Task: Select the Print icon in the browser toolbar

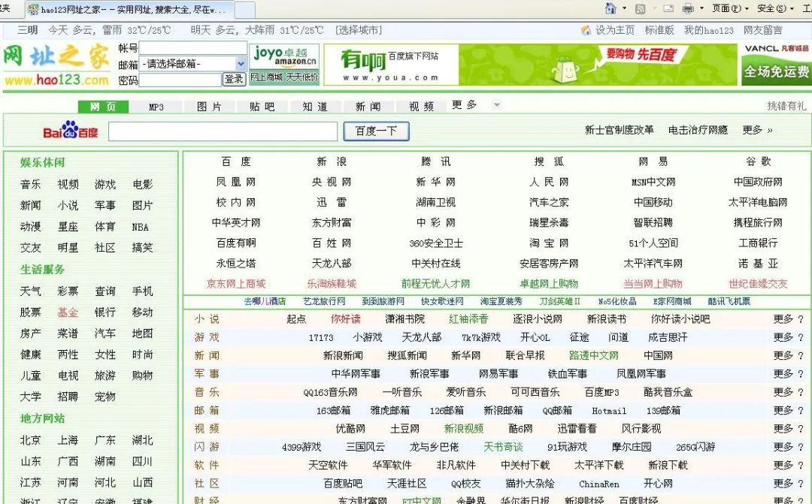Action: click(688, 10)
